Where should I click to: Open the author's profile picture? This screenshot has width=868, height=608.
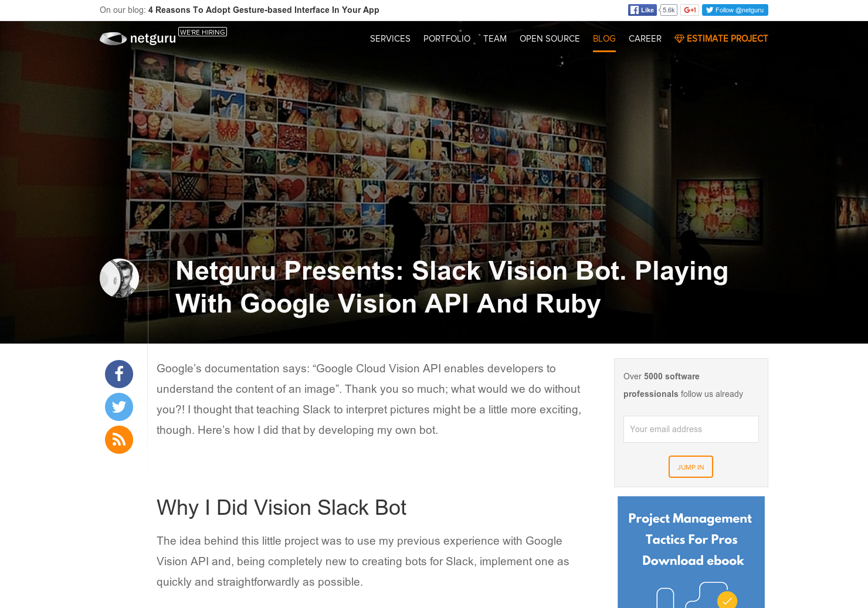coord(119,278)
